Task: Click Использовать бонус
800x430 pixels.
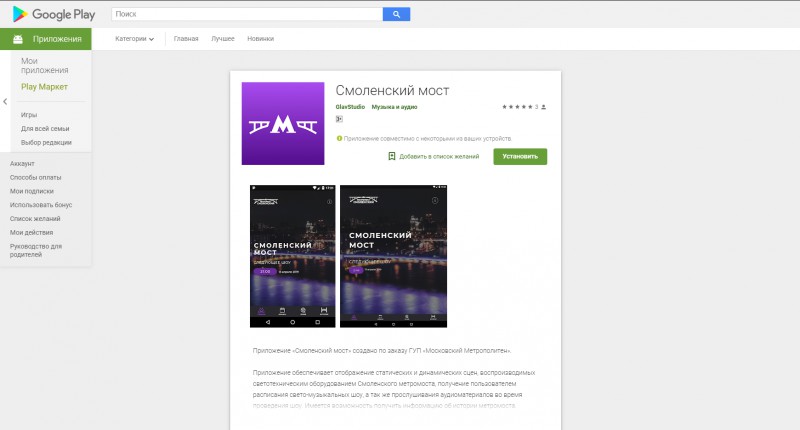Action: 41,205
